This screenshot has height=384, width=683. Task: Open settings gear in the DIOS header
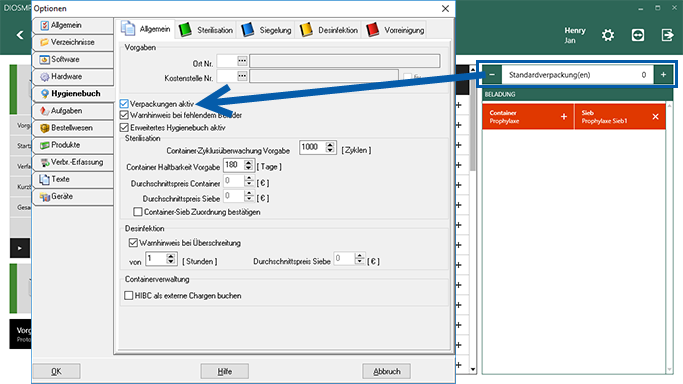[608, 35]
